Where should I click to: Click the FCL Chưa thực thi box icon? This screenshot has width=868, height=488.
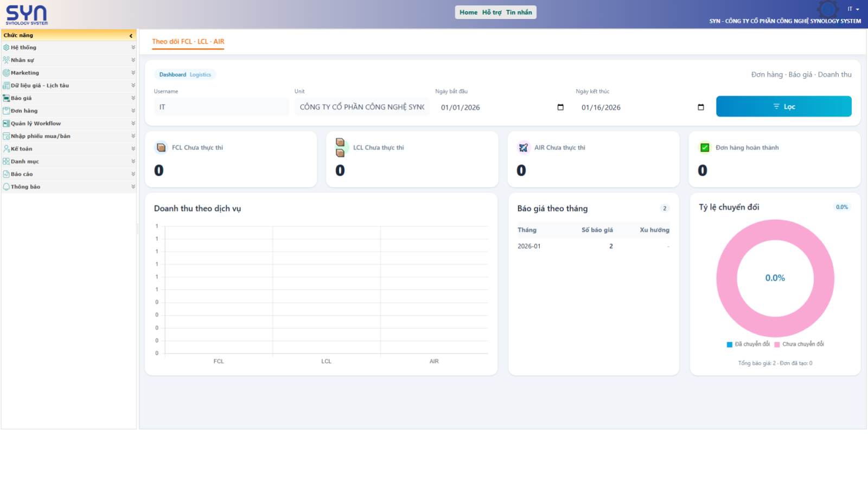tap(161, 147)
